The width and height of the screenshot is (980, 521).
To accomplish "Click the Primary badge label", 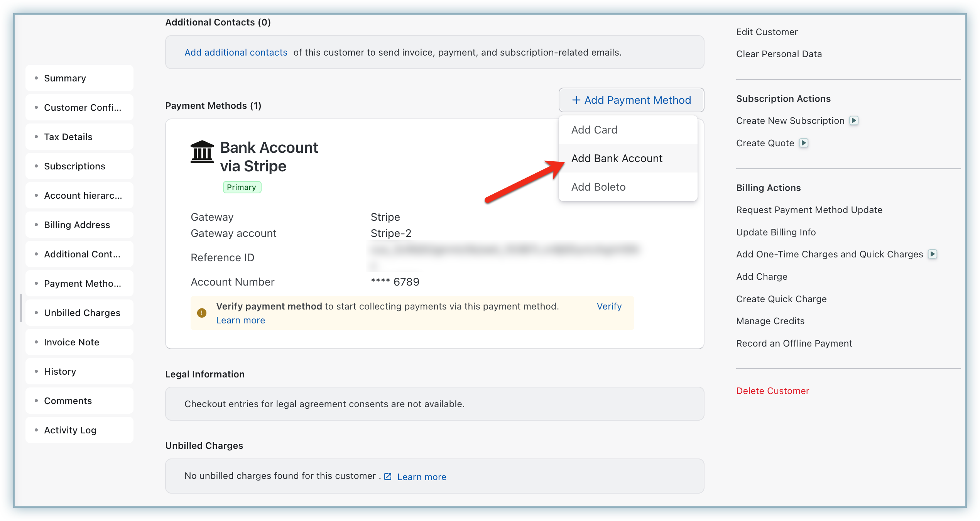I will tap(242, 187).
